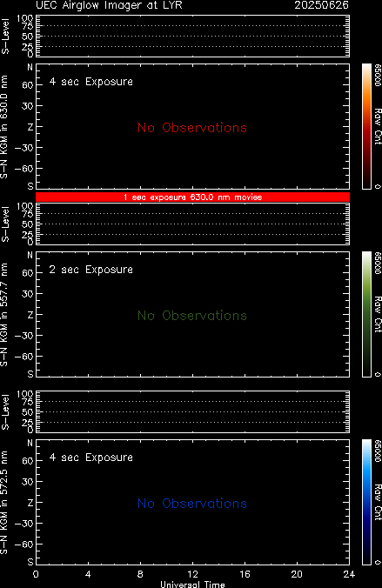Image resolution: width=382 pixels, height=588 pixels.
Task: Click the red 630.0 nm movies banner
Action: [192, 197]
